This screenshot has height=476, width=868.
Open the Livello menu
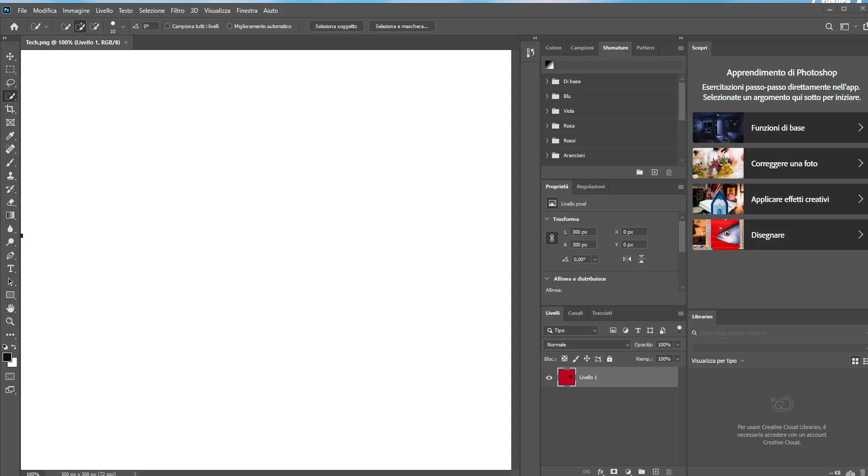coord(104,11)
